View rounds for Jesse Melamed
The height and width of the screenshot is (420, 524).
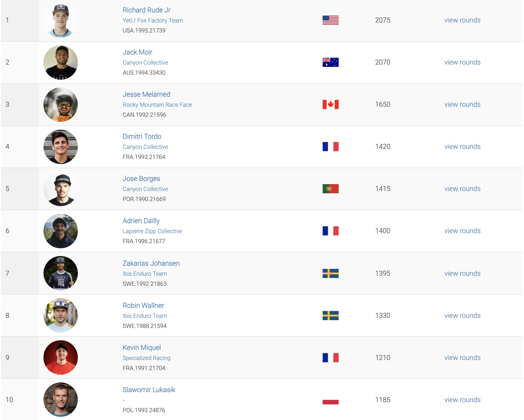click(x=462, y=104)
